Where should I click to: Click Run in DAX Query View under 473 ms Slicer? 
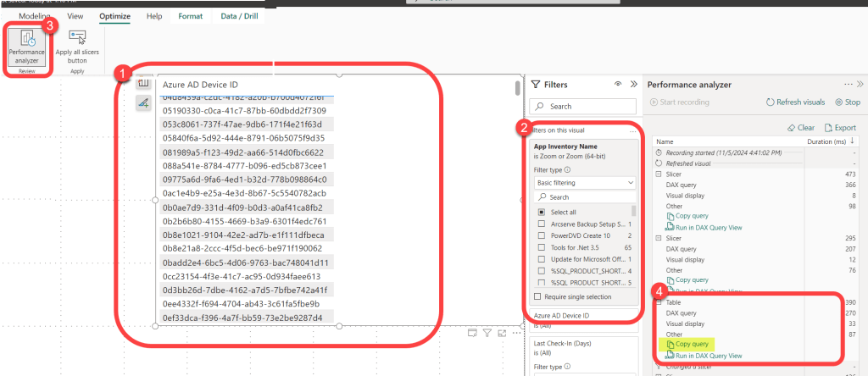[x=704, y=227]
